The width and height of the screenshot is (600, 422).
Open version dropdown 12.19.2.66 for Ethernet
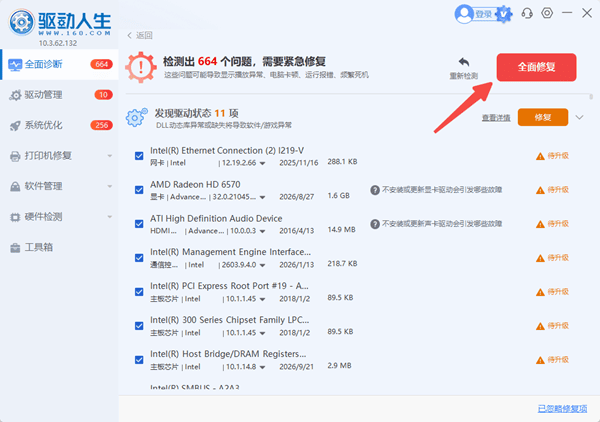click(262, 163)
